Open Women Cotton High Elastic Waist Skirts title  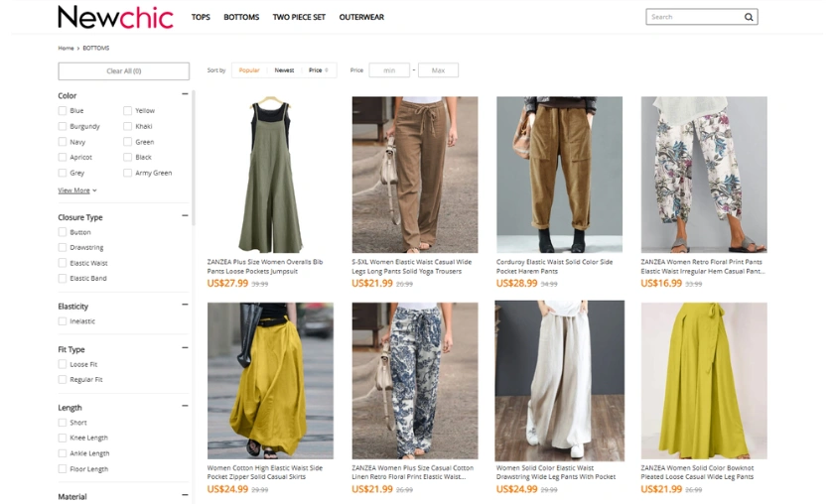[265, 472]
